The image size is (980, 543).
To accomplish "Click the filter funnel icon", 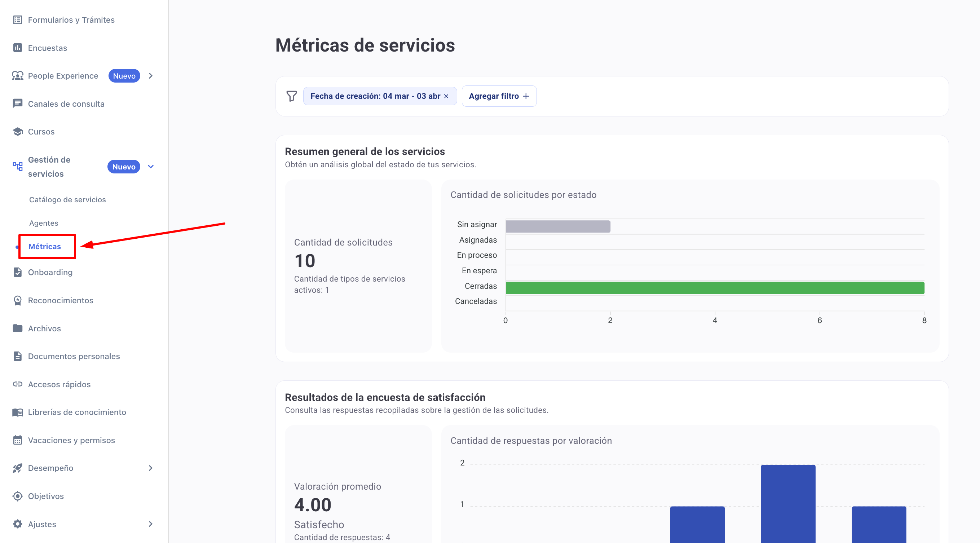I will [291, 96].
